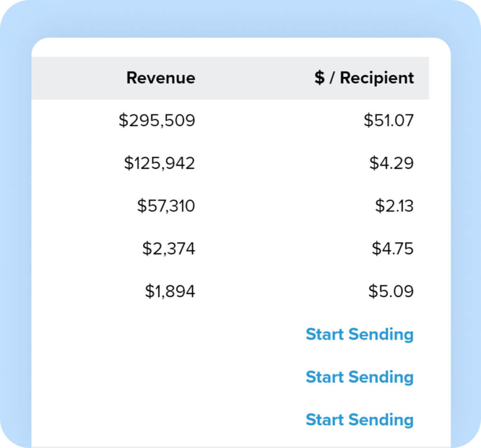Select the $4.29 per recipient value
The image size is (481, 448).
(x=391, y=164)
